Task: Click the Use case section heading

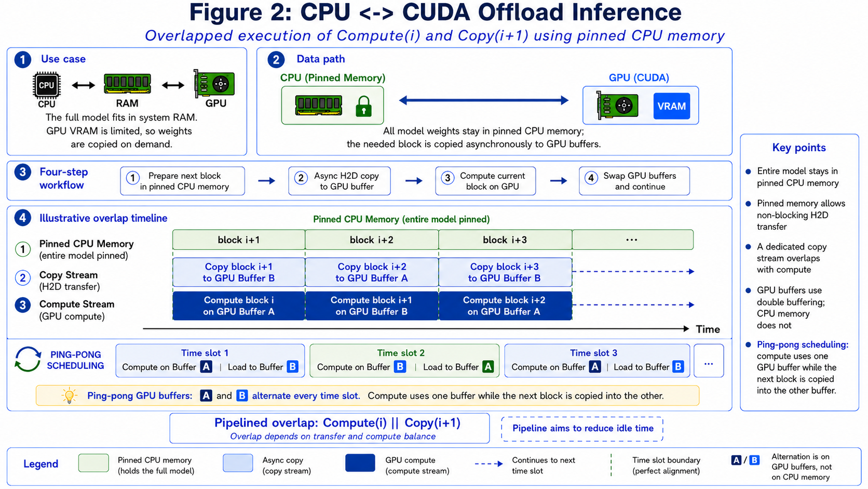Action: pyautogui.click(x=63, y=59)
